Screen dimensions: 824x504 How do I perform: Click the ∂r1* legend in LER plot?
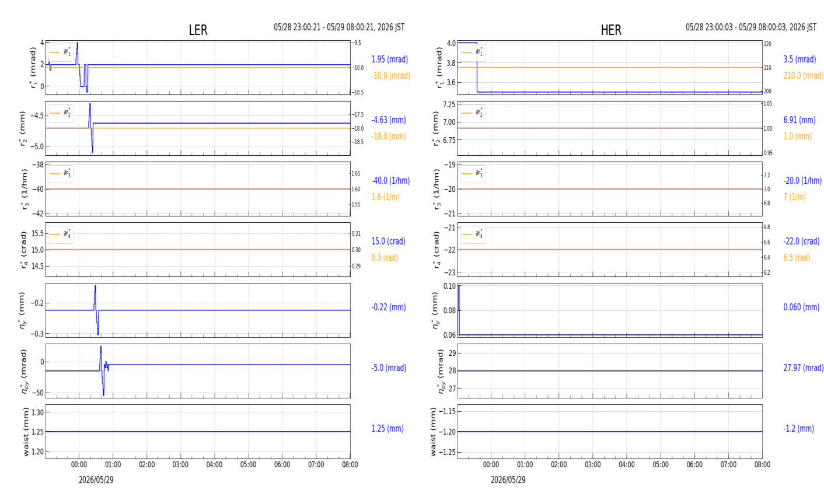pyautogui.click(x=61, y=52)
